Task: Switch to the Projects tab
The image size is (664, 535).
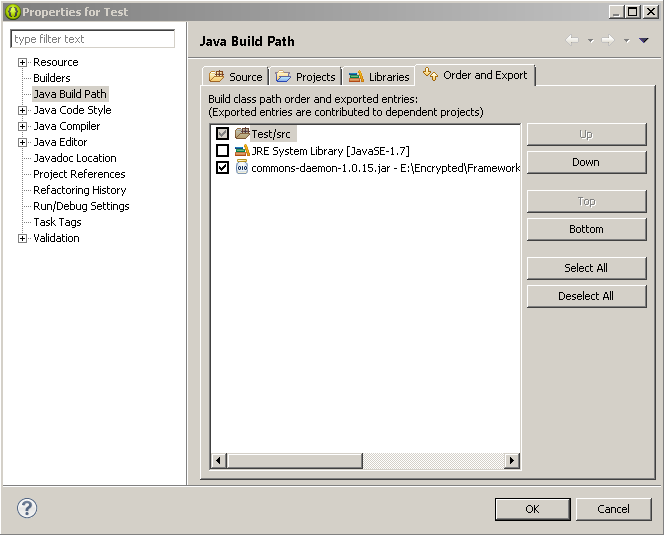Action: (305, 76)
